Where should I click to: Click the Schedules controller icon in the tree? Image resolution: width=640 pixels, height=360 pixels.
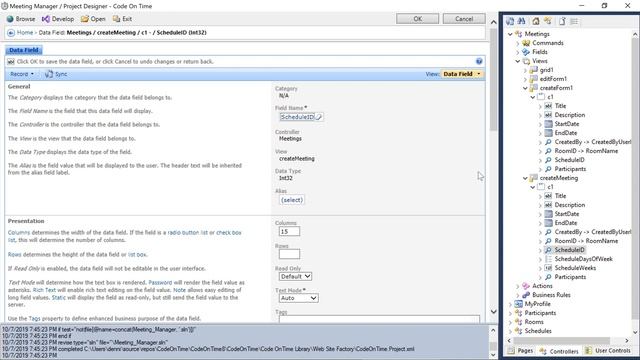coord(518,331)
